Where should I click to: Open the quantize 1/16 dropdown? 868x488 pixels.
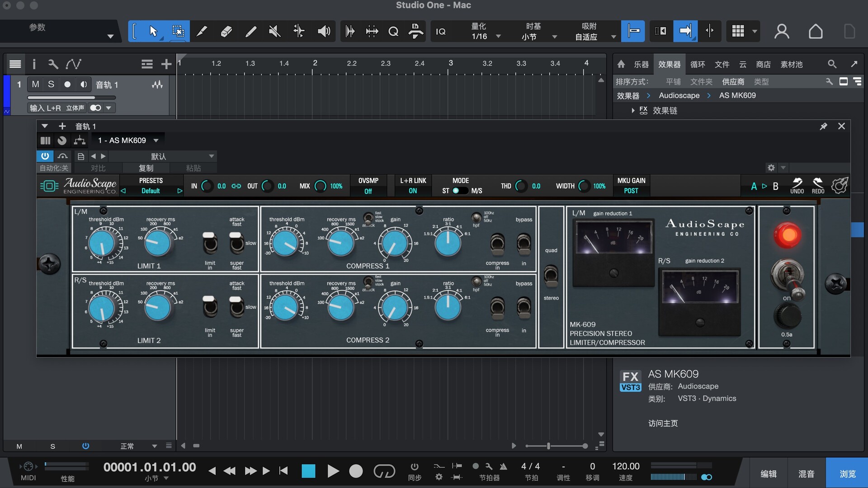point(498,37)
